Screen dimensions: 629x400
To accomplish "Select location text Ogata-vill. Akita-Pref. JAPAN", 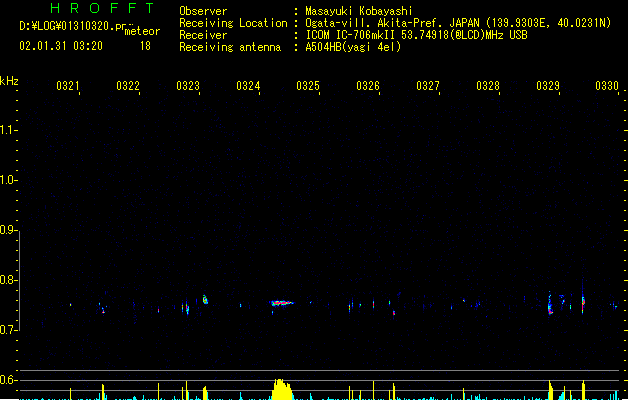I will coord(392,23).
